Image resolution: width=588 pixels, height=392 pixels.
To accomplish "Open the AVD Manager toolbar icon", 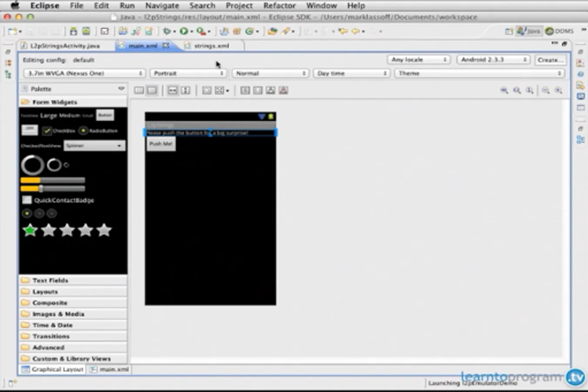I will tap(86, 31).
